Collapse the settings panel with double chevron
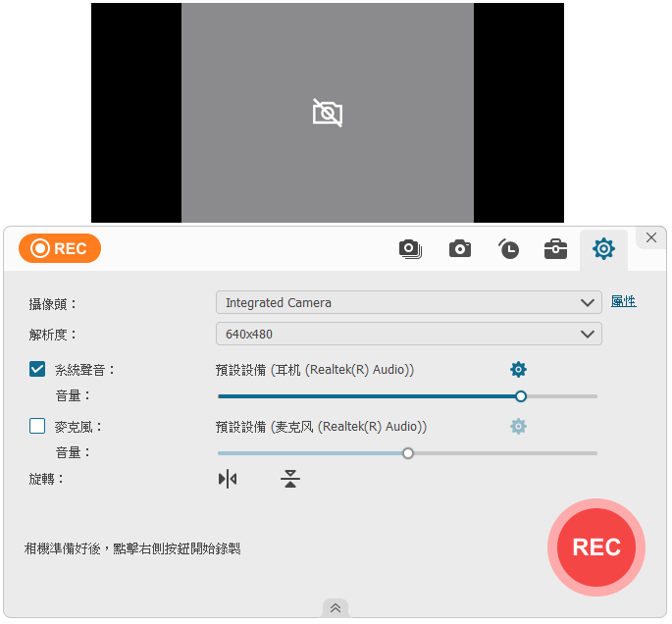Viewport: 672px width, 624px height. click(x=336, y=607)
